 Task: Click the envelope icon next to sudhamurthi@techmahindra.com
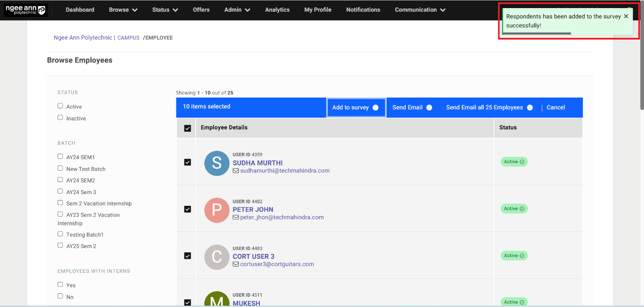pyautogui.click(x=236, y=171)
